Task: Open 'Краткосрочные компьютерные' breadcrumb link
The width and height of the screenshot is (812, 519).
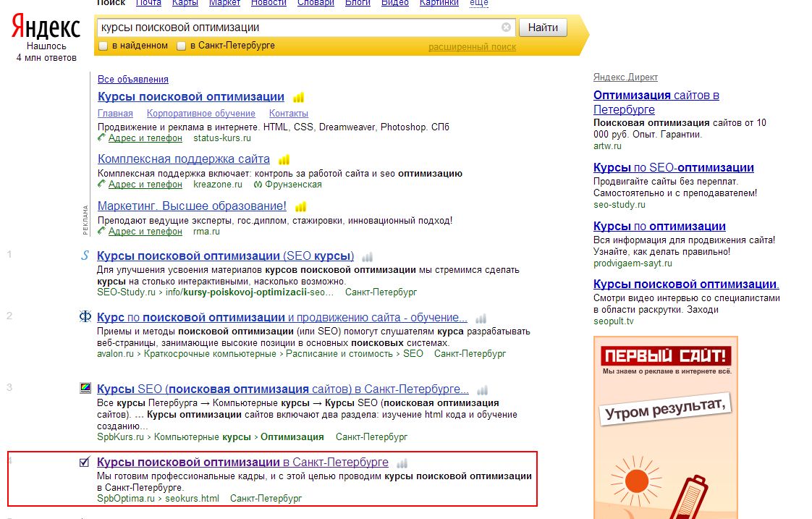Action: (210, 354)
